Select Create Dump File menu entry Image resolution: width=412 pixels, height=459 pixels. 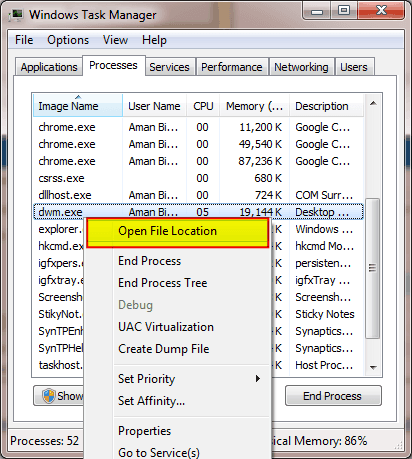[178, 349]
